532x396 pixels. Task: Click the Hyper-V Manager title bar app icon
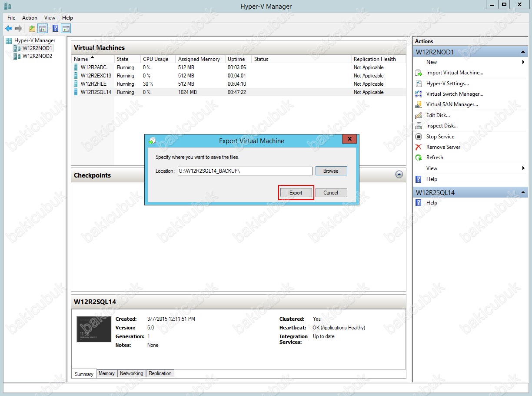(x=7, y=6)
